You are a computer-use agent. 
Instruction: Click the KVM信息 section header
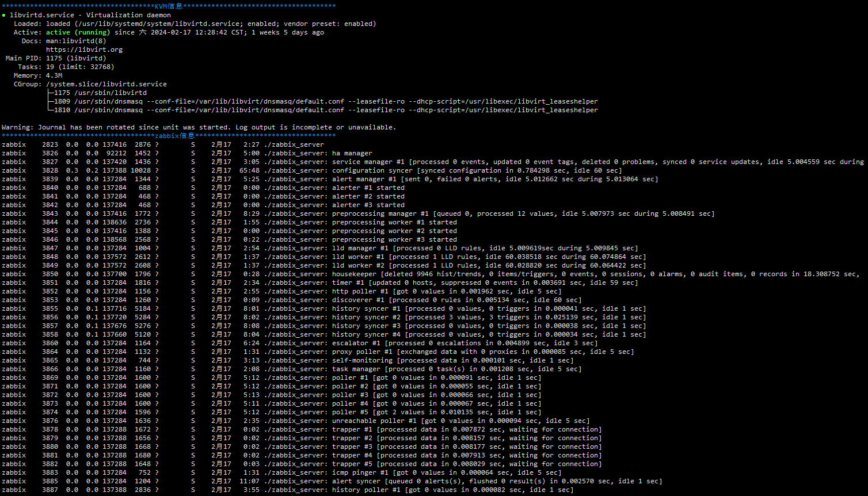coord(169,6)
